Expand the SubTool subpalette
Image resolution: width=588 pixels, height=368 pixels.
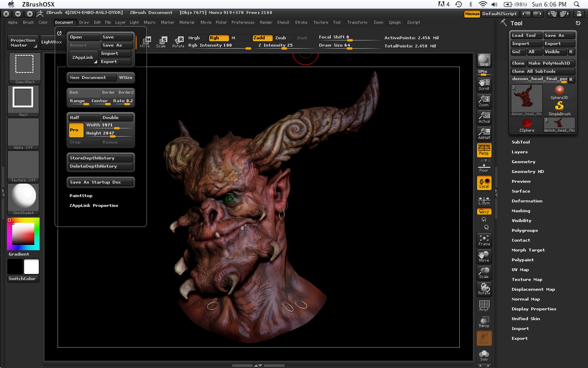[521, 142]
